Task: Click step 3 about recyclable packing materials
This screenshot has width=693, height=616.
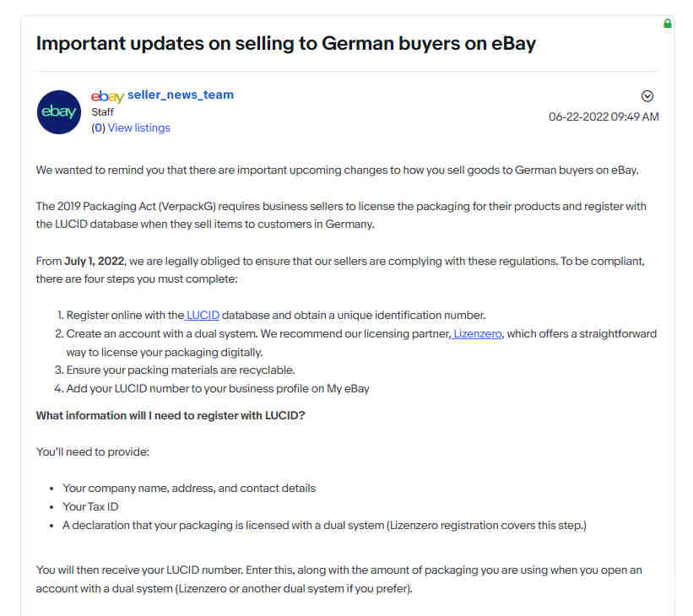Action: (175, 370)
